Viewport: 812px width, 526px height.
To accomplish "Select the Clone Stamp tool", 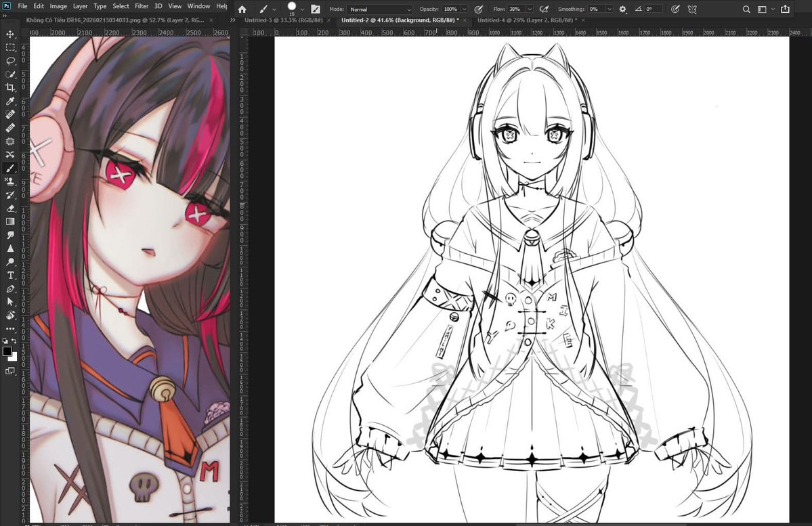I will (10, 181).
